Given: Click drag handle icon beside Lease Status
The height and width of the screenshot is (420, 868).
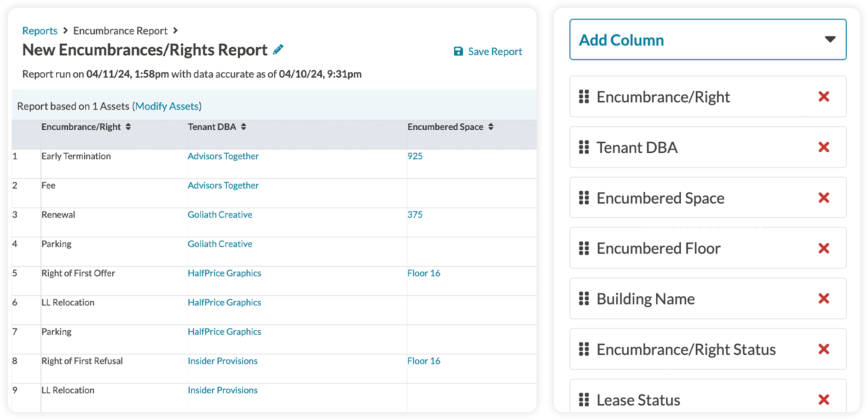Looking at the screenshot, I should pyautogui.click(x=584, y=400).
